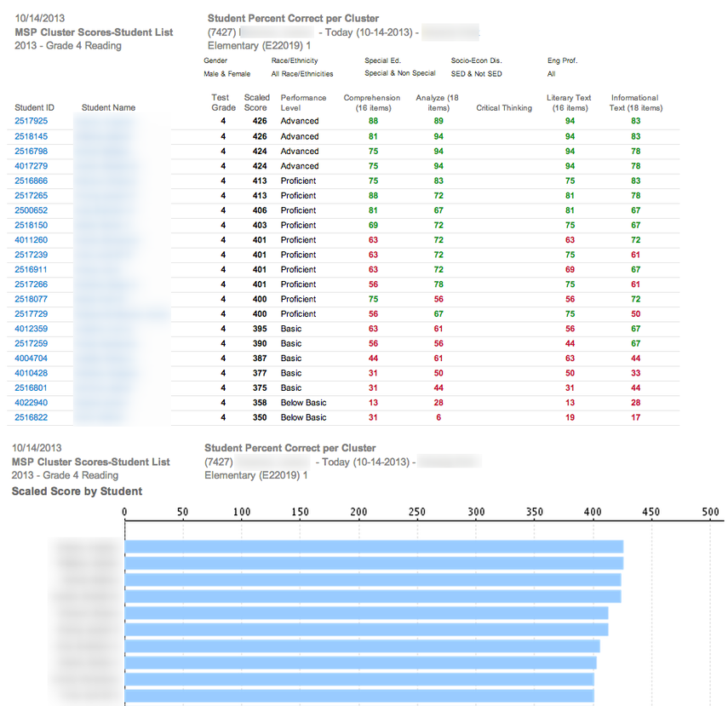
Task: Click the Informational Text column header
Action: pos(634,102)
